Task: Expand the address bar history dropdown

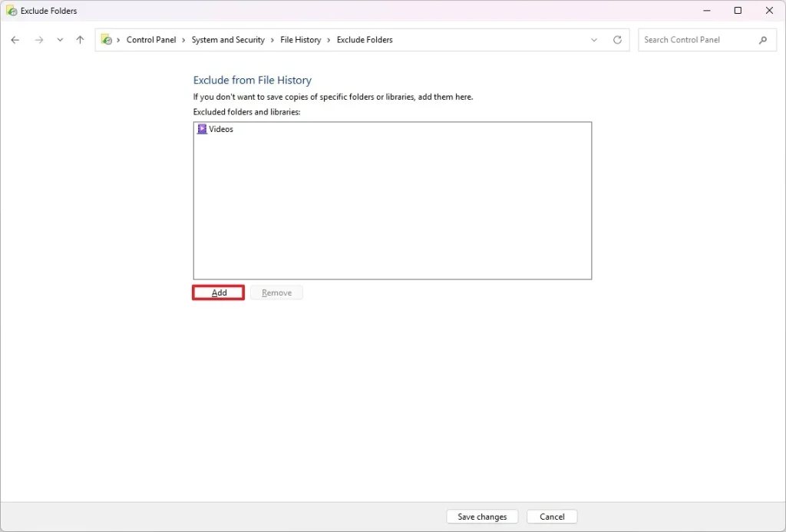Action: [594, 40]
